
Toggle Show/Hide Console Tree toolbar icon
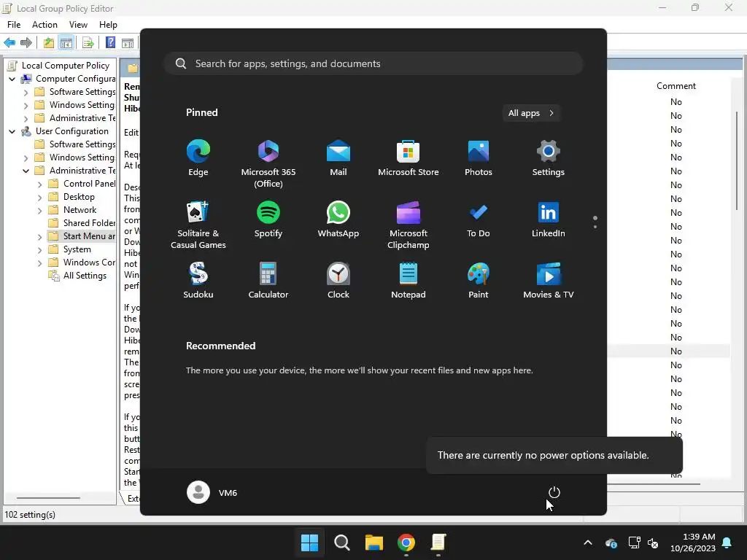point(66,43)
